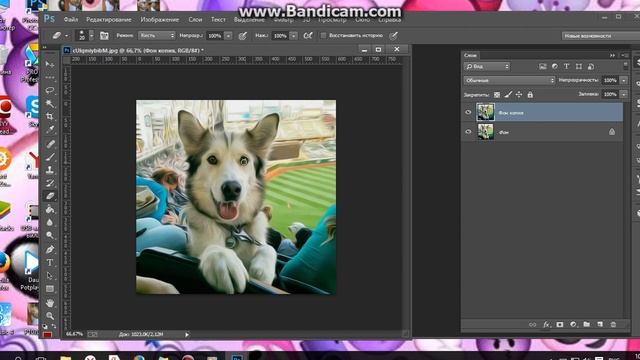640x360 pixels.
Task: Create a new layer group
Action: click(587, 324)
